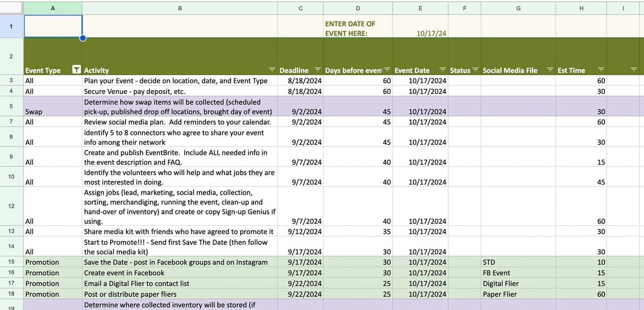Click 'Create and publish EventBrite' cell
The height and width of the screenshot is (310, 644).
(x=180, y=157)
